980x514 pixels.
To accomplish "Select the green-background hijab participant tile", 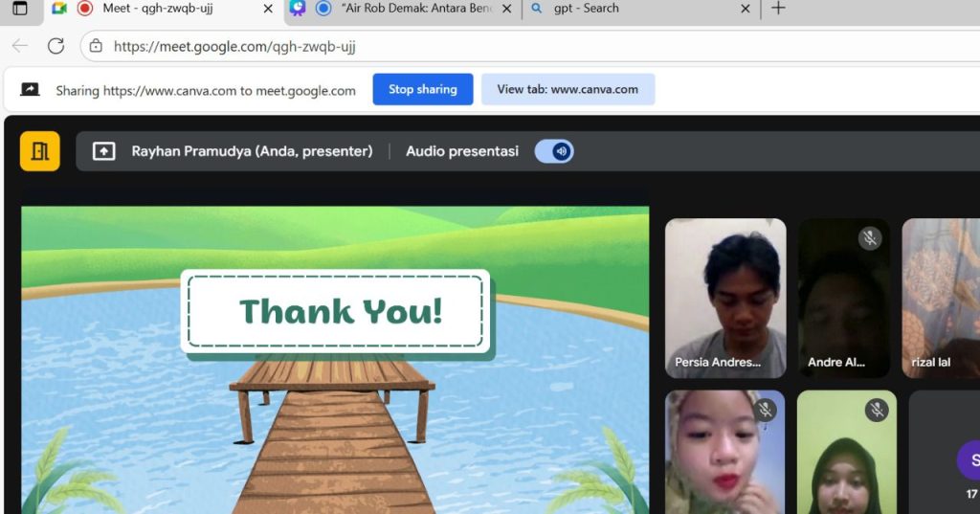I will point(847,452).
